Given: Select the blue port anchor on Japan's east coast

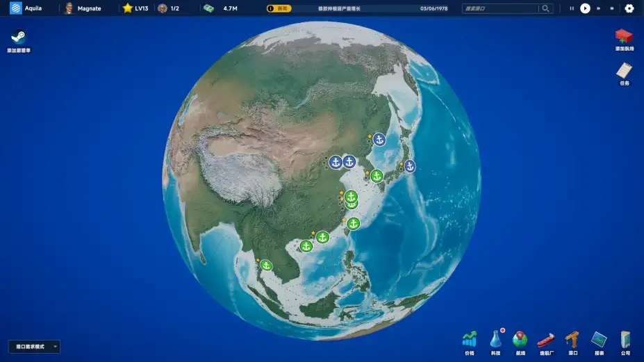Looking at the screenshot, I should (x=409, y=166).
